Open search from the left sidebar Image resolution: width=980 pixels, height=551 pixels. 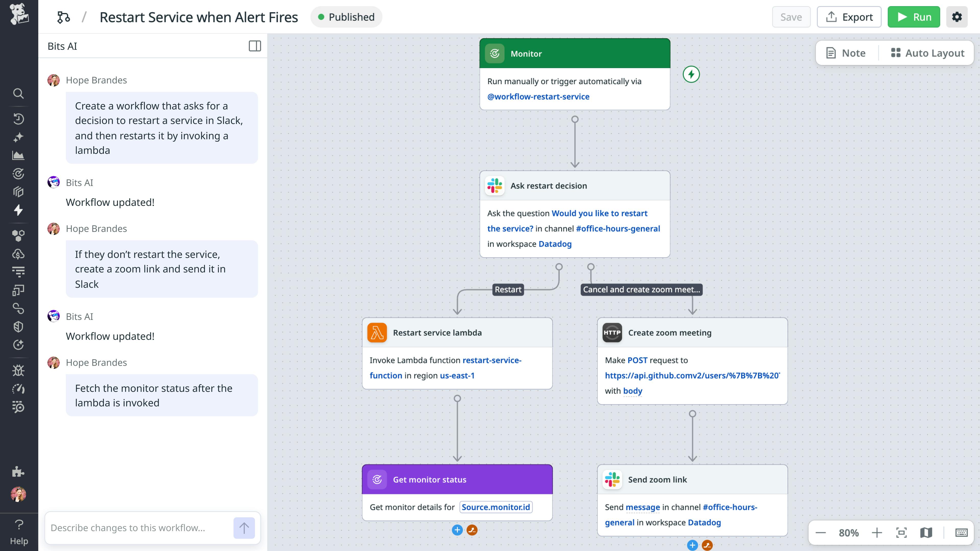coord(18,93)
